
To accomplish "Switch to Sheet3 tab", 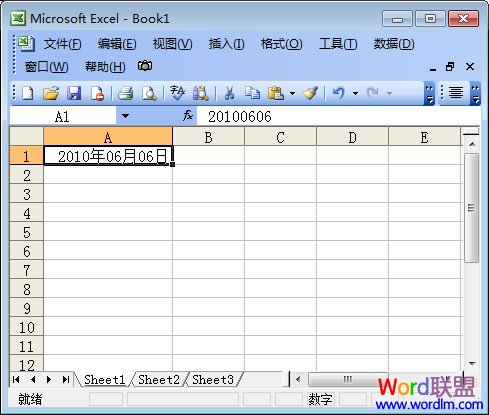I will (213, 379).
